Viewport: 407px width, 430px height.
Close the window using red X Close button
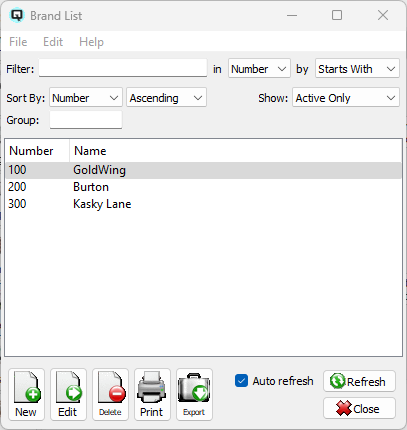[359, 408]
